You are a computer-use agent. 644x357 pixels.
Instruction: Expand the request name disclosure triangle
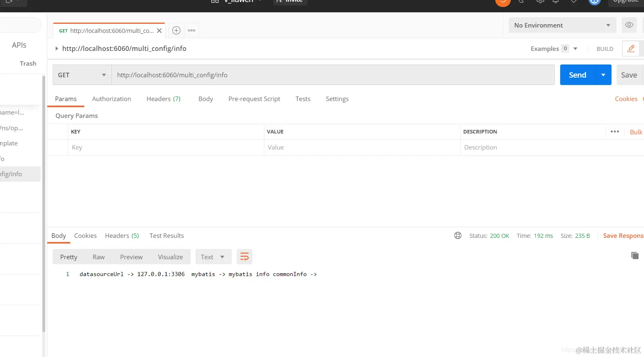[x=57, y=48]
